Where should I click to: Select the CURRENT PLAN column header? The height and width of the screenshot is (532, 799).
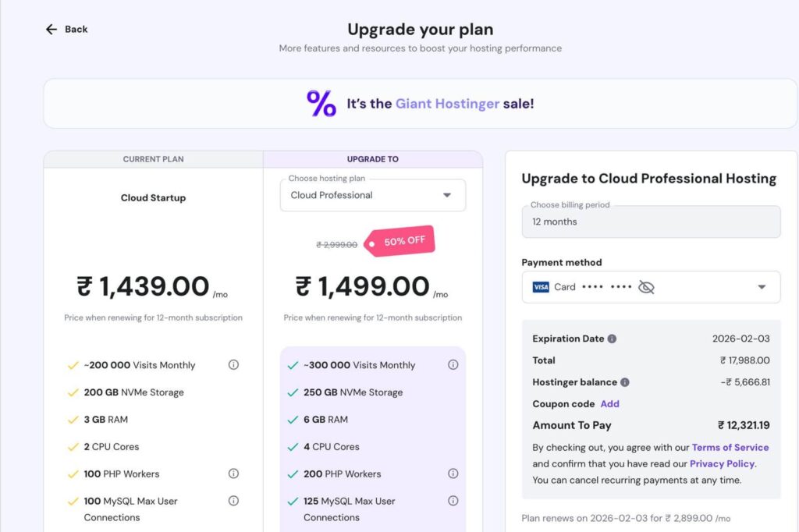pyautogui.click(x=154, y=159)
